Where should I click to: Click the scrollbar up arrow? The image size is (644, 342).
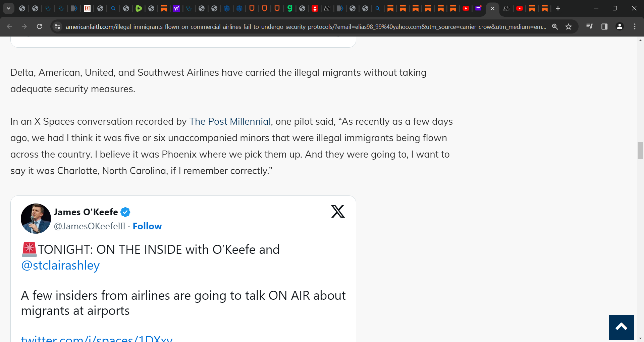pyautogui.click(x=640, y=40)
